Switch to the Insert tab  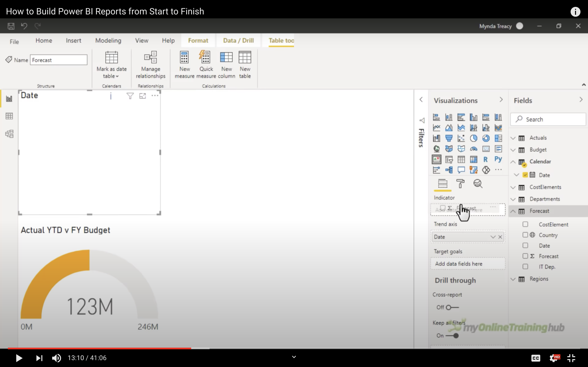tap(73, 40)
